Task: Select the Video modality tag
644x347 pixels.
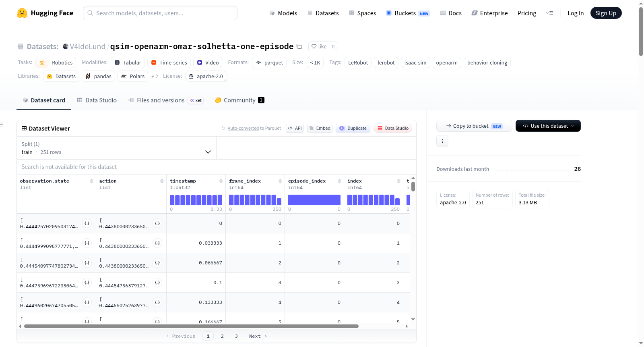Action: pos(208,62)
